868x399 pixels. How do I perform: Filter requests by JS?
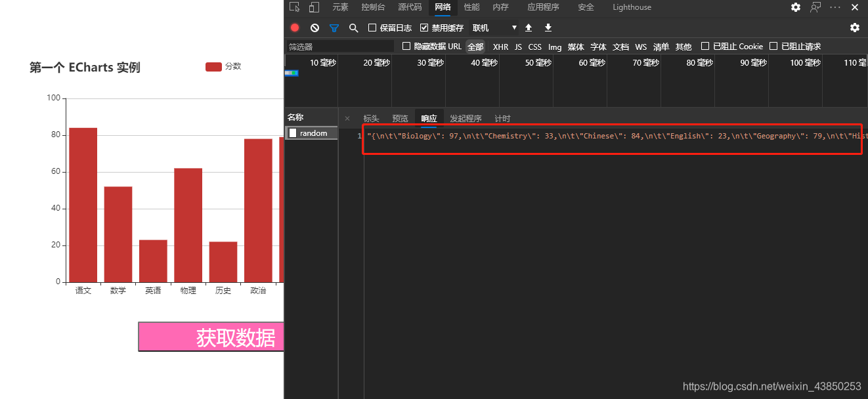518,47
